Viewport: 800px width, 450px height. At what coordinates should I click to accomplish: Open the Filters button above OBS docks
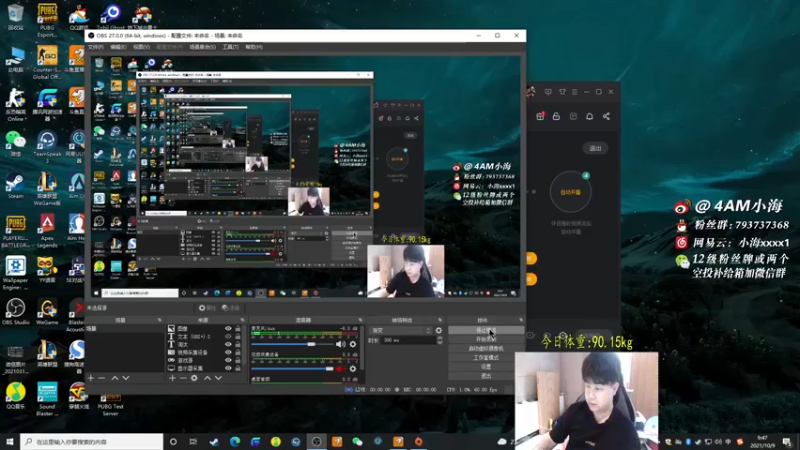(x=231, y=308)
